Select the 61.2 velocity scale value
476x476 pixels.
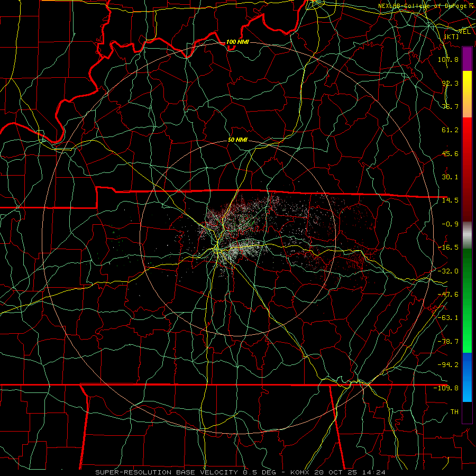(450, 130)
